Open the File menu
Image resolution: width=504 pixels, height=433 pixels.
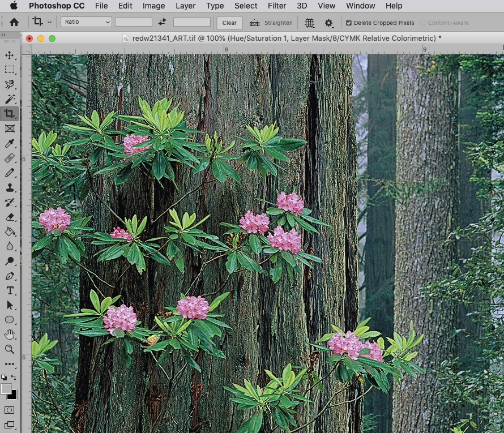(x=101, y=6)
